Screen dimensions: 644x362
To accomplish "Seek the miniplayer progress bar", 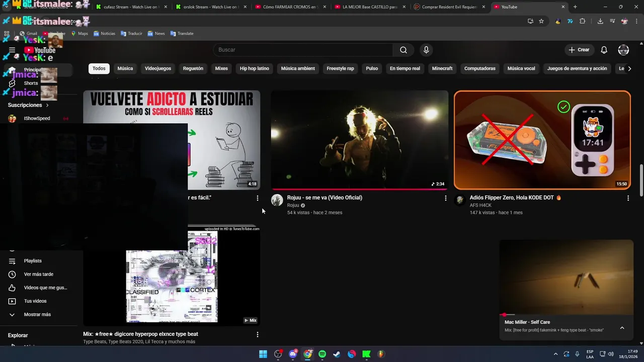I will pyautogui.click(x=566, y=315).
